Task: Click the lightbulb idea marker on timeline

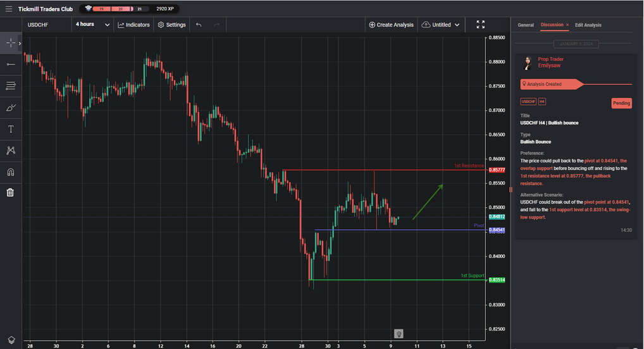Action: [399, 334]
